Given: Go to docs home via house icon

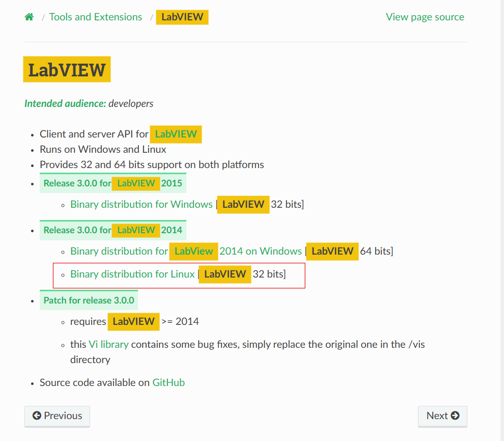Looking at the screenshot, I should point(29,17).
